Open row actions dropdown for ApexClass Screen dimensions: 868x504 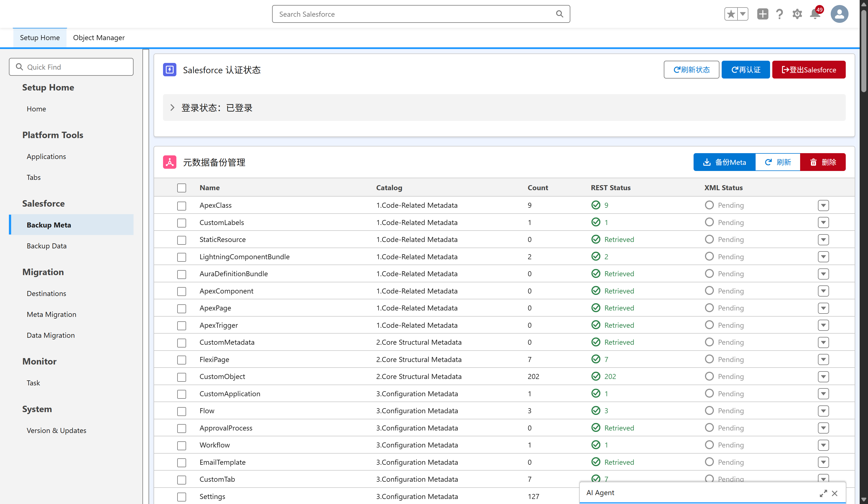tap(823, 205)
